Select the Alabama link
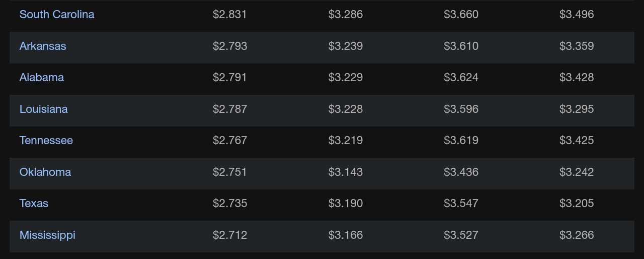 pos(42,78)
